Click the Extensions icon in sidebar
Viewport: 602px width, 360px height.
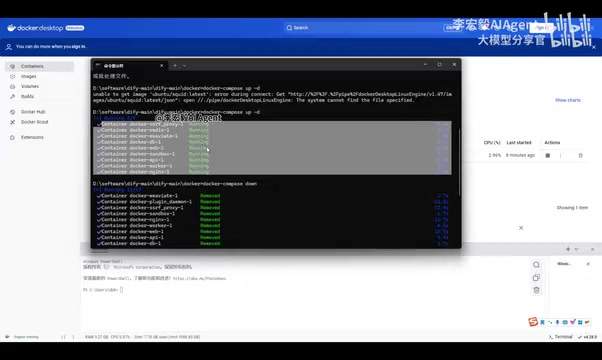tap(12, 137)
